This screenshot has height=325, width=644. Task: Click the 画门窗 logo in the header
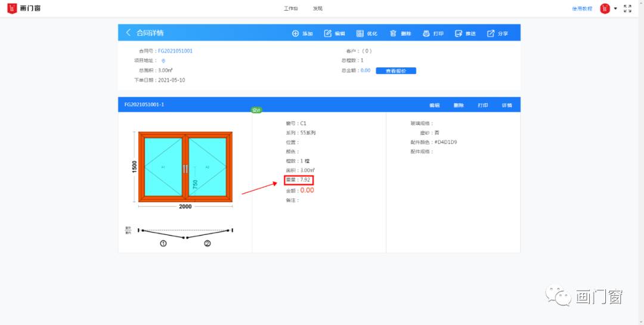click(24, 8)
